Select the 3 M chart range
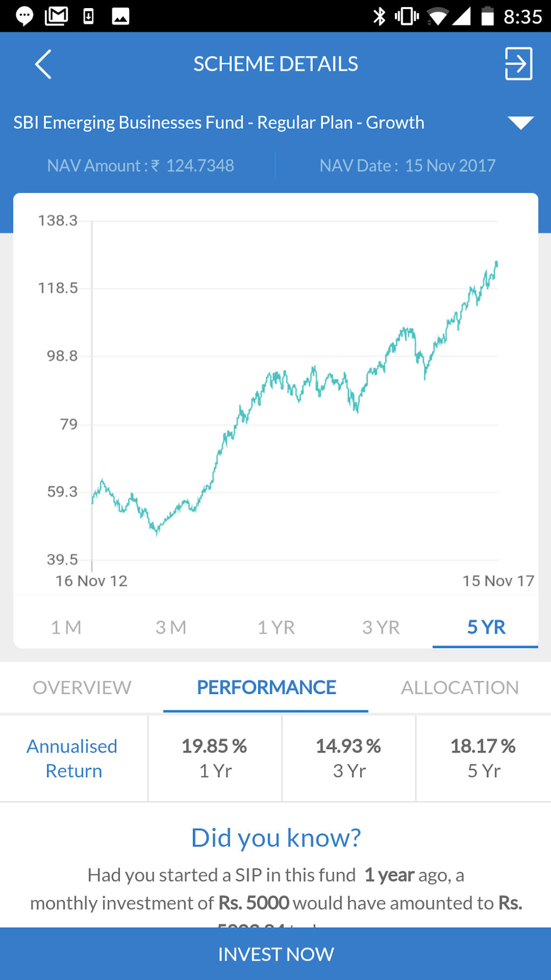Viewport: 551px width, 980px height. pos(170,627)
